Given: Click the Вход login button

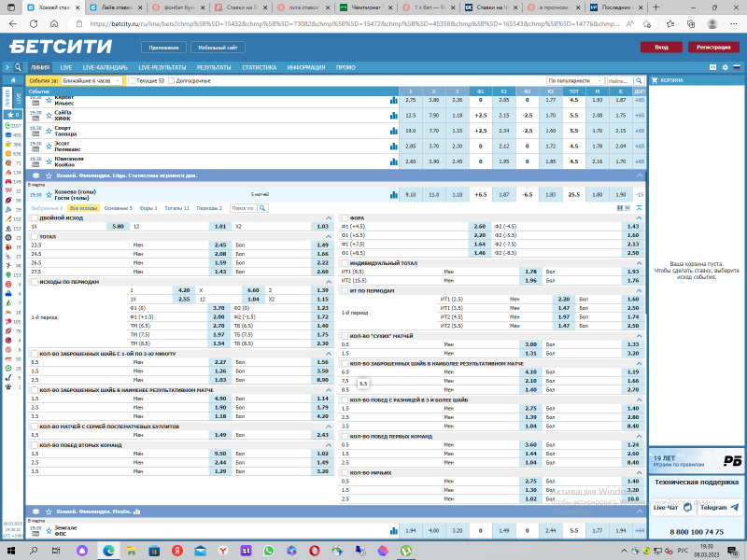Looking at the screenshot, I should coord(661,47).
